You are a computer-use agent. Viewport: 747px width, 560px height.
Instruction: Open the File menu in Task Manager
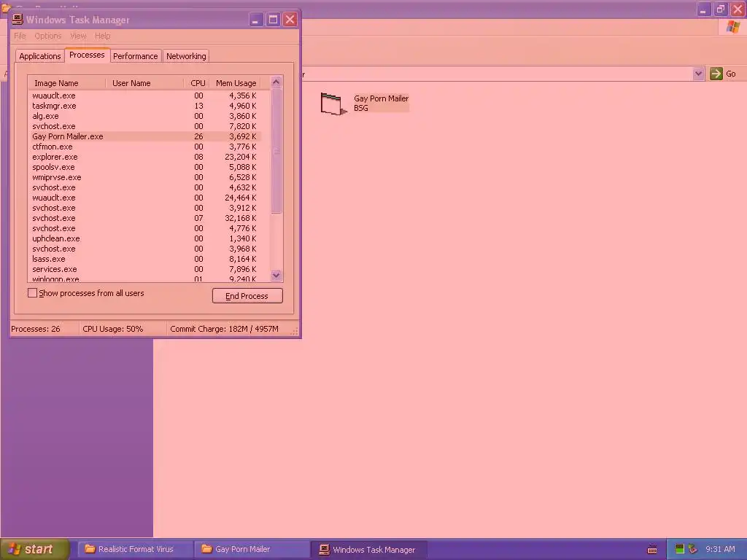pos(20,36)
